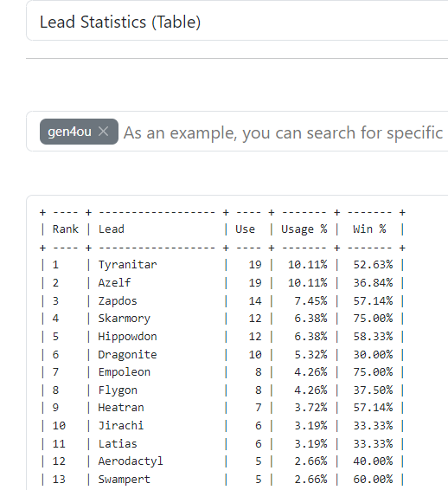Viewport: 448px width, 490px height.
Task: Click the Aerodactyl lead name
Action: [131, 461]
